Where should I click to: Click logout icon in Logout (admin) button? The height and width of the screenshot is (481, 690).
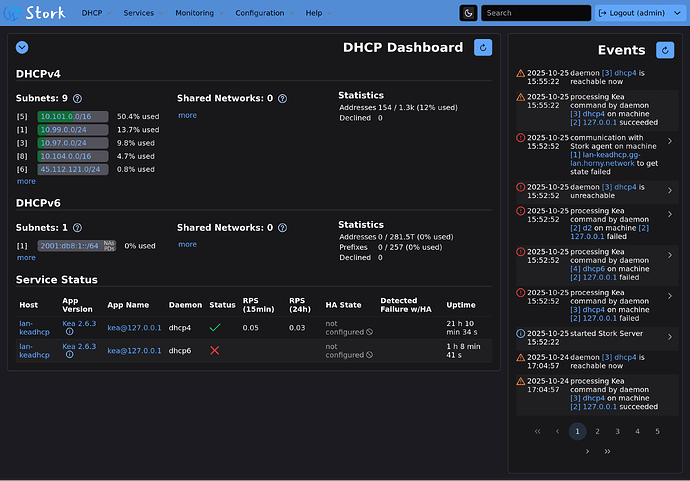602,13
